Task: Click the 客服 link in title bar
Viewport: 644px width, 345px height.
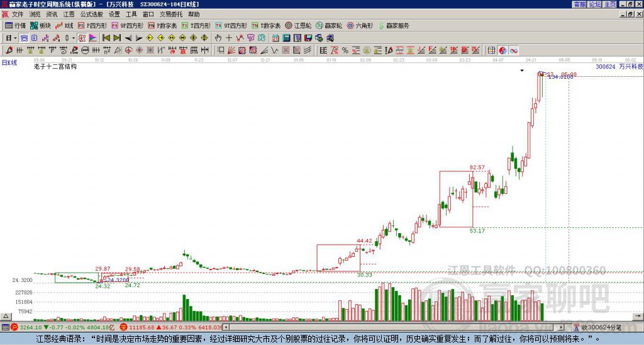Action: [x=579, y=4]
